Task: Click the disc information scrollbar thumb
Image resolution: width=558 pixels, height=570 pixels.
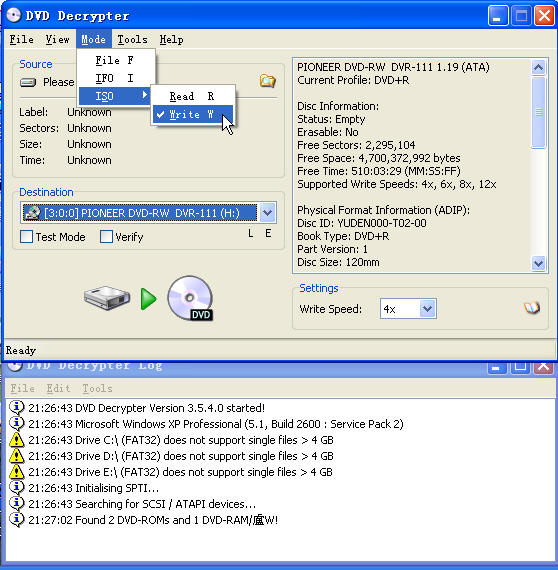Action: click(x=538, y=112)
